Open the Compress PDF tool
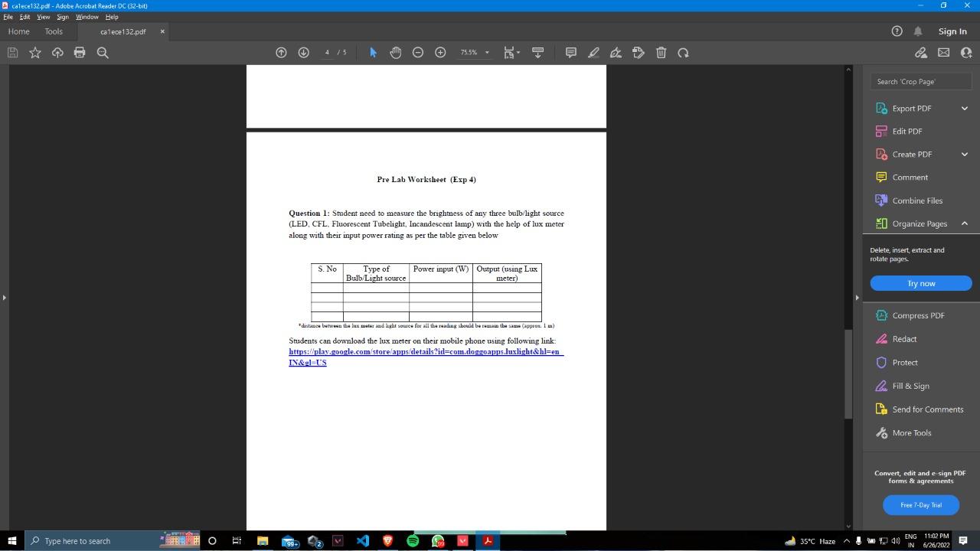Image resolution: width=980 pixels, height=551 pixels. coord(917,315)
